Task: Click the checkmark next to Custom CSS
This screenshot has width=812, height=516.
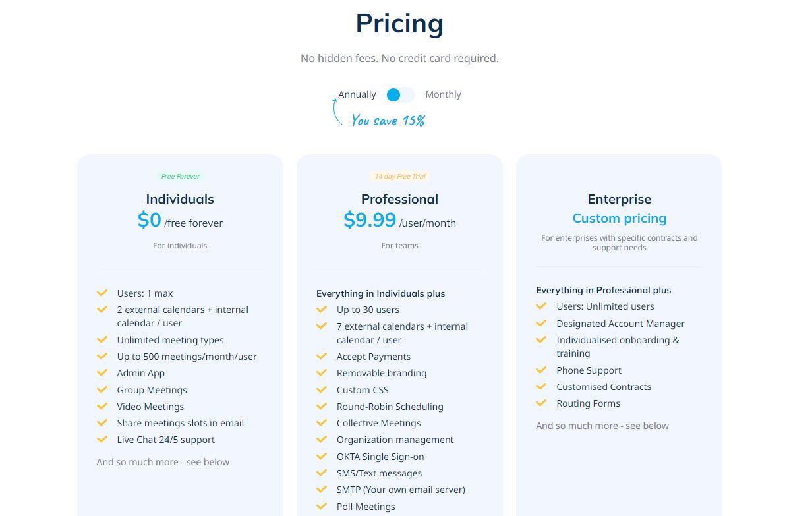Action: click(x=322, y=390)
